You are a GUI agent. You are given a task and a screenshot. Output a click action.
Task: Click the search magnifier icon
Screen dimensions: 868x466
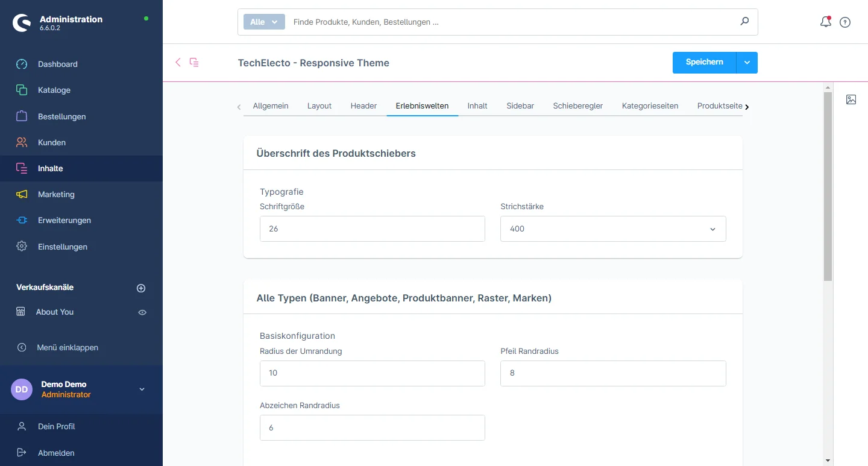tap(744, 22)
